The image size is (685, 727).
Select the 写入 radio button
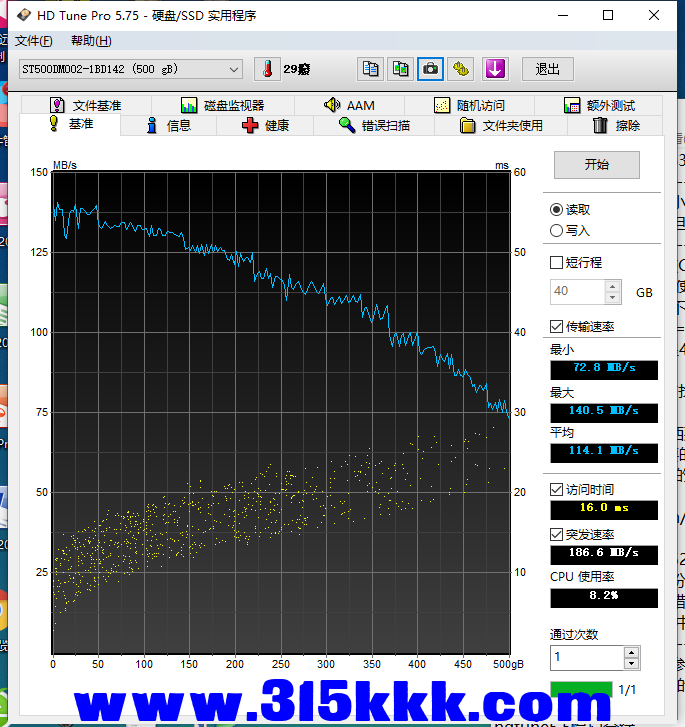click(557, 230)
